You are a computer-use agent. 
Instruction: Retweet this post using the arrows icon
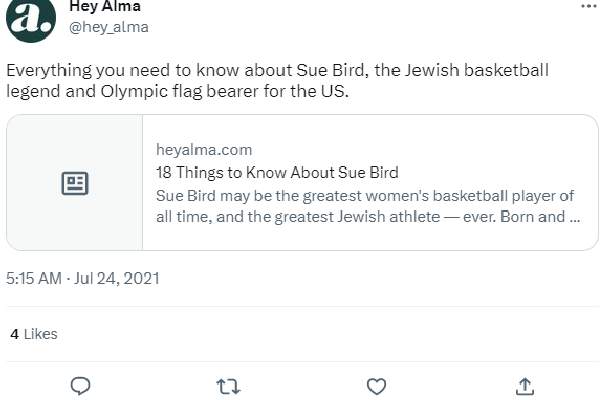[x=229, y=385]
